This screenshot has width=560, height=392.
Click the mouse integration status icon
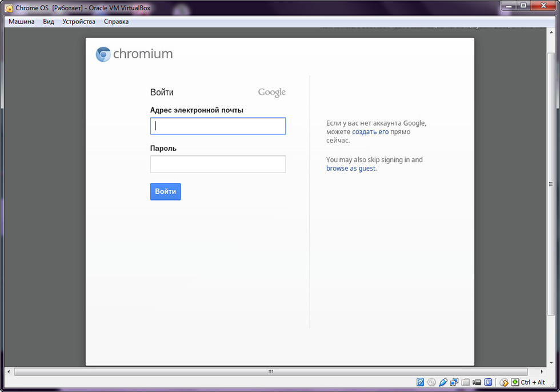pos(504,382)
